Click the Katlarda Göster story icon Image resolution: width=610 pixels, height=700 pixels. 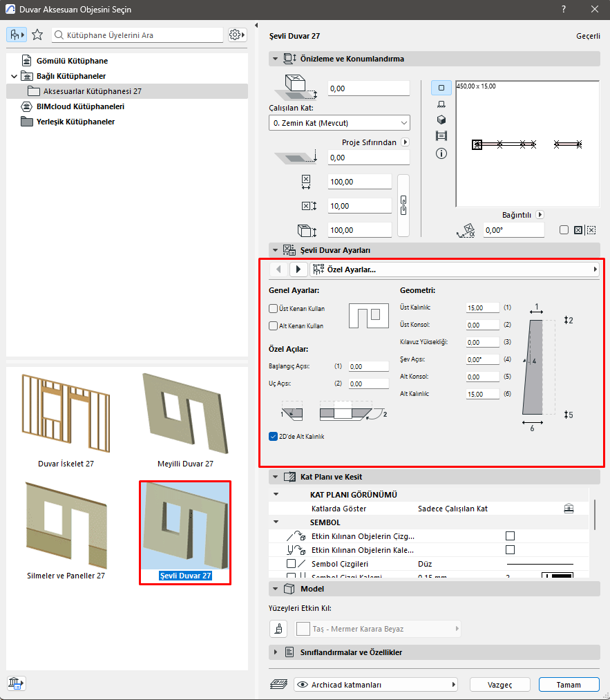pos(569,509)
